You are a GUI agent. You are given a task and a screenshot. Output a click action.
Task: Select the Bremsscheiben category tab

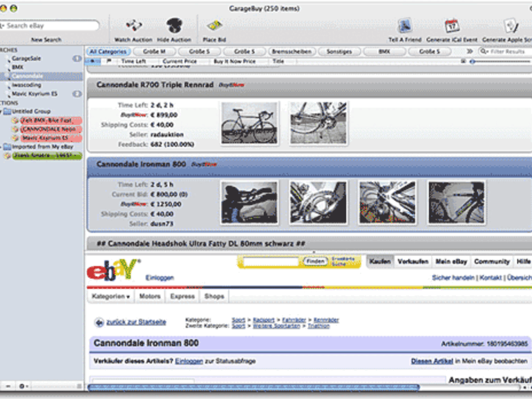(x=292, y=52)
